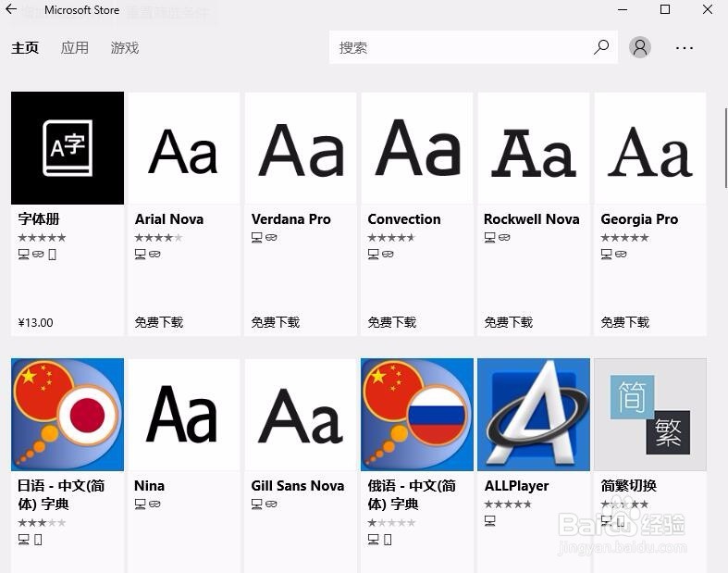728x573 pixels.
Task: Open the user account profile icon
Action: coord(640,47)
